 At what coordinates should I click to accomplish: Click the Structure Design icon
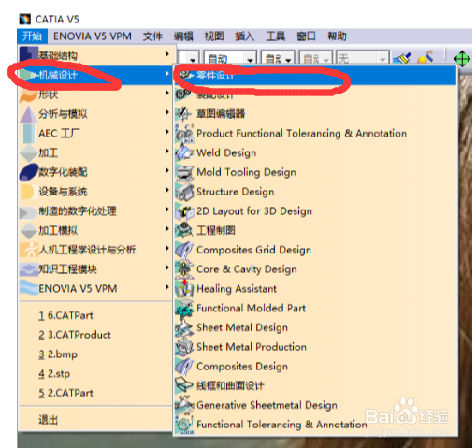tap(184, 192)
